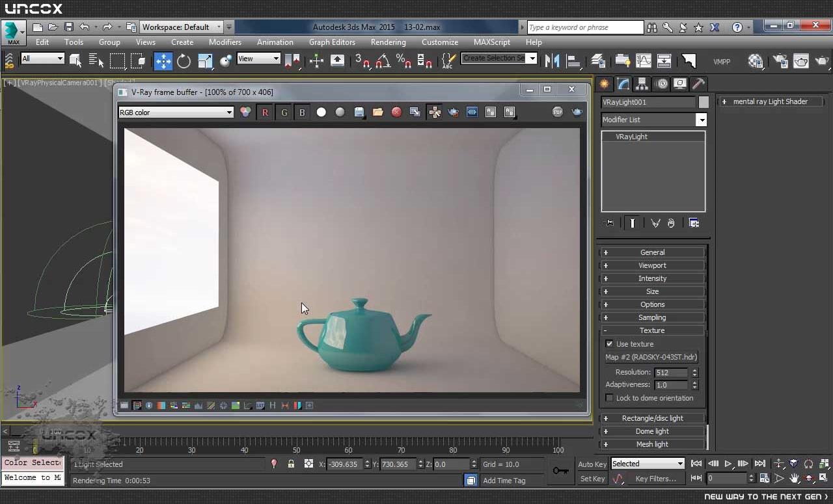The image size is (833, 504).
Task: Open the Workspace: Default dropdown
Action: click(x=182, y=27)
